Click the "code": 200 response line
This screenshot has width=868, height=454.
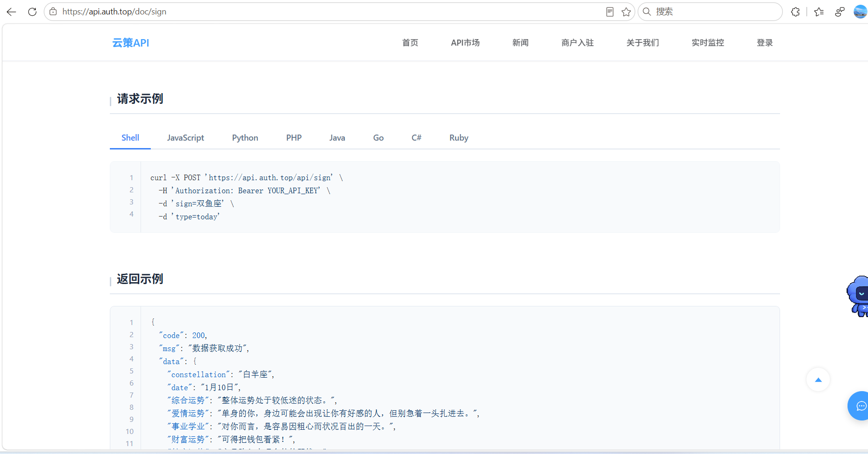pos(183,336)
